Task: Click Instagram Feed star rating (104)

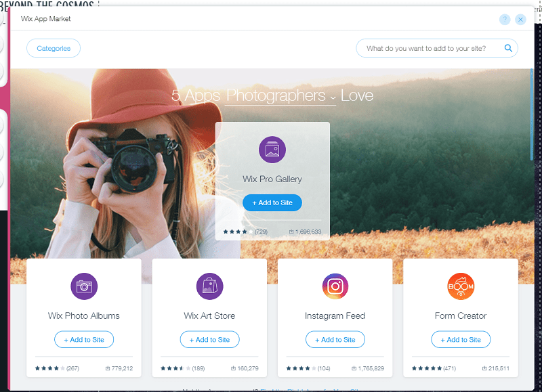Action: tap(308, 368)
